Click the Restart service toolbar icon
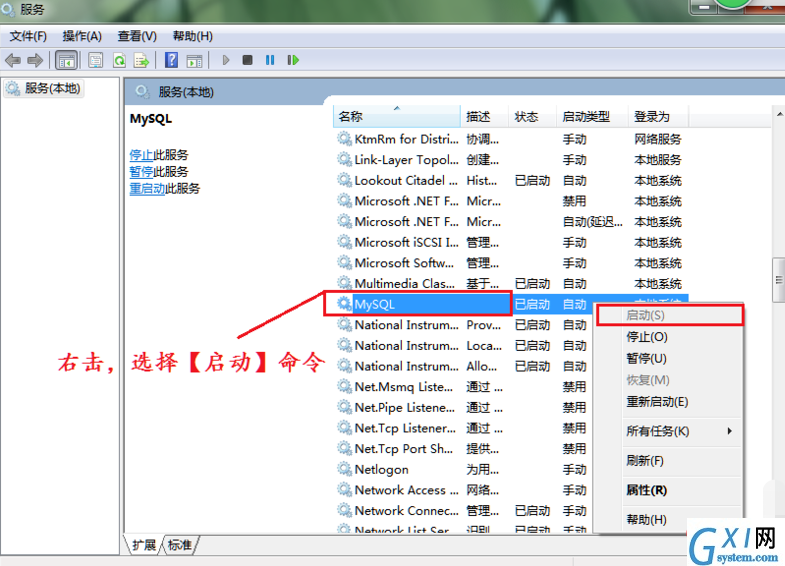Image resolution: width=785 pixels, height=566 pixels. pyautogui.click(x=293, y=60)
